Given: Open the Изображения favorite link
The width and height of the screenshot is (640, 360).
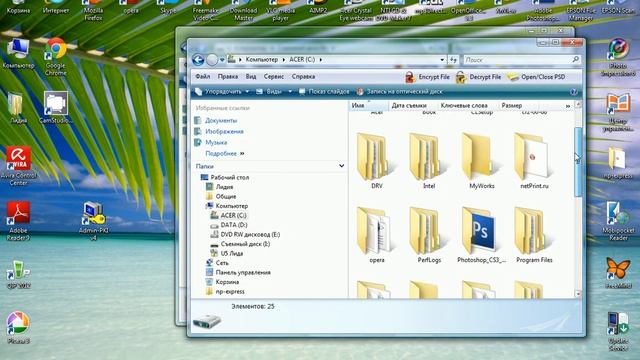Looking at the screenshot, I should (224, 131).
